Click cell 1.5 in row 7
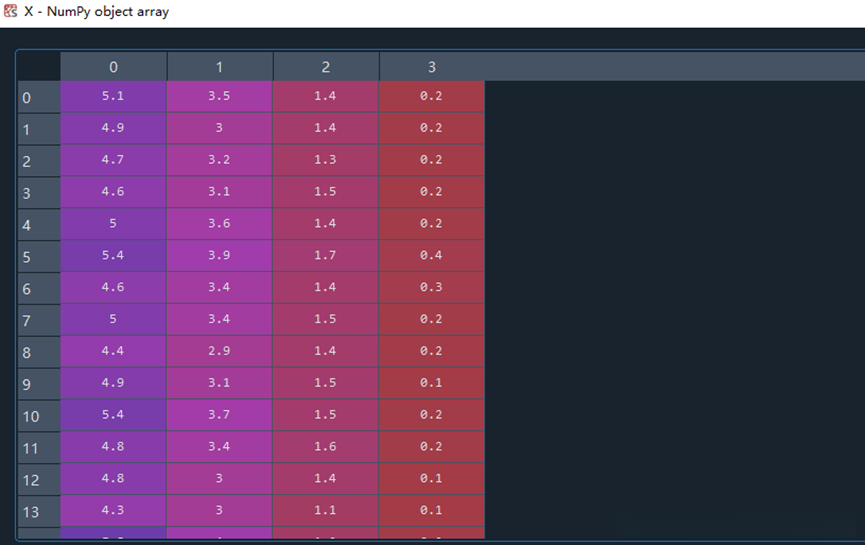Viewport: 865px width, 545px height. coord(325,319)
